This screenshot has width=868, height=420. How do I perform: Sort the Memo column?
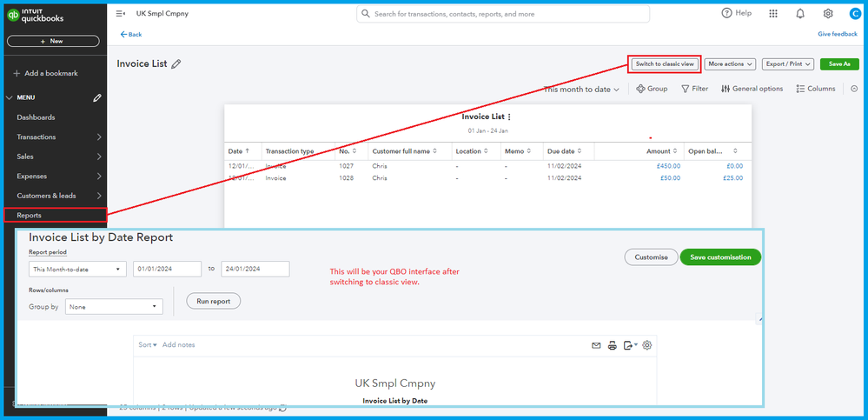[x=529, y=151]
